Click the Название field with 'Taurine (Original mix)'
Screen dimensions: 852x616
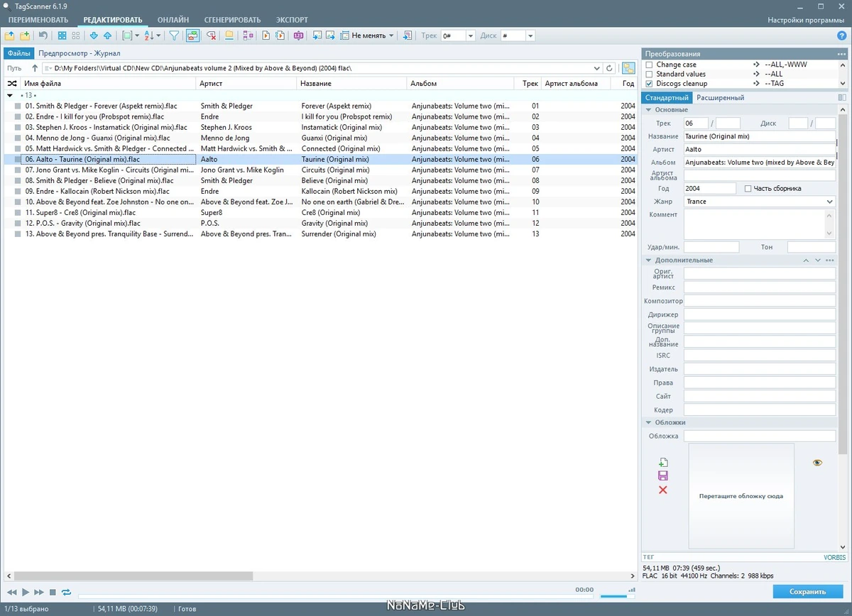[760, 136]
